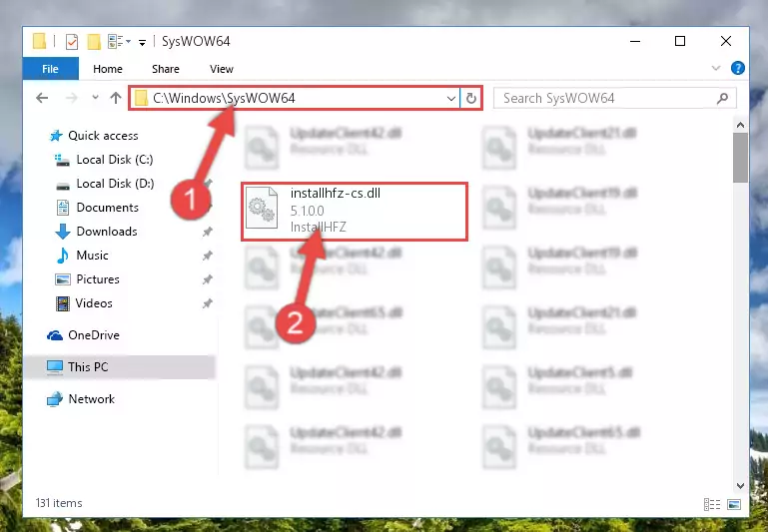The width and height of the screenshot is (768, 532).
Task: Switch to the Share ribbon tab
Action: [166, 69]
